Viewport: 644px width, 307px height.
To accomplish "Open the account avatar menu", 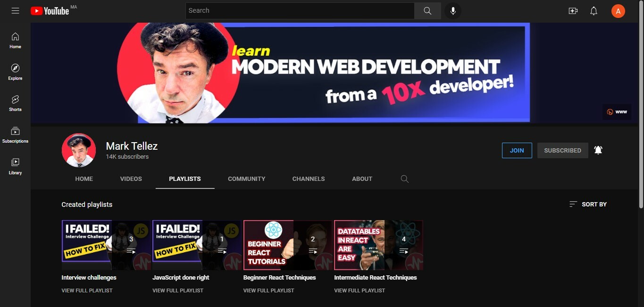I will [618, 11].
